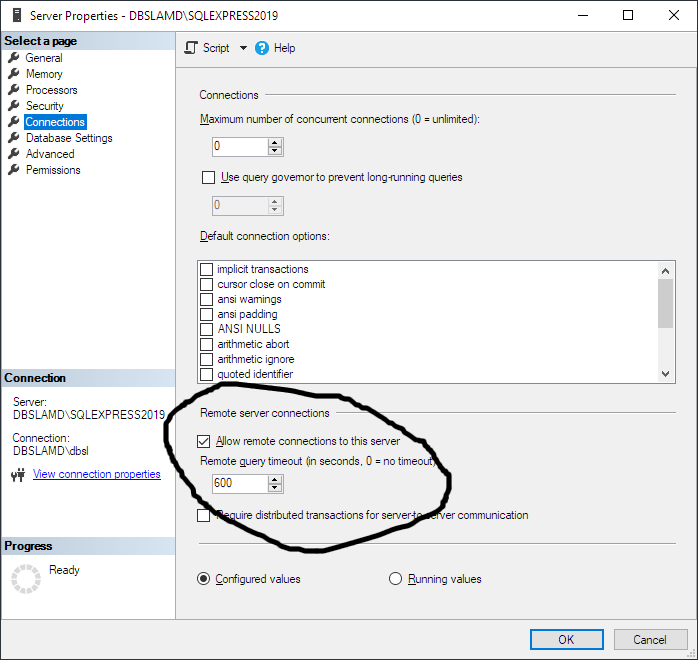Click the wrench icon beside General
Image resolution: width=698 pixels, height=660 pixels.
pyautogui.click(x=14, y=57)
